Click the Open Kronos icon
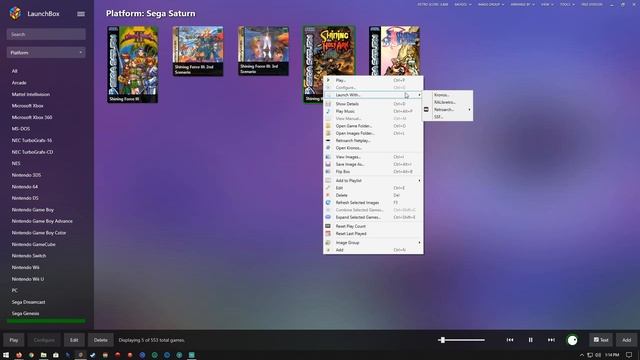The height and width of the screenshot is (360, 640). [328, 148]
